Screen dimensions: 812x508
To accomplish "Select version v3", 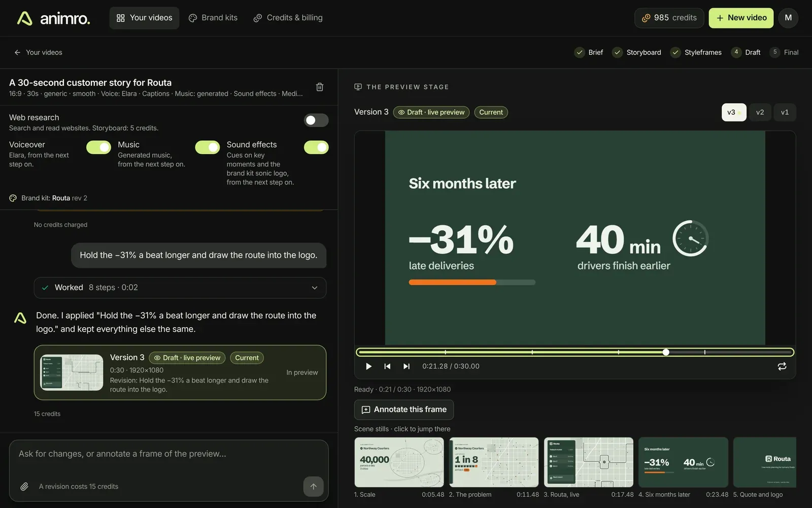I will click(x=734, y=112).
